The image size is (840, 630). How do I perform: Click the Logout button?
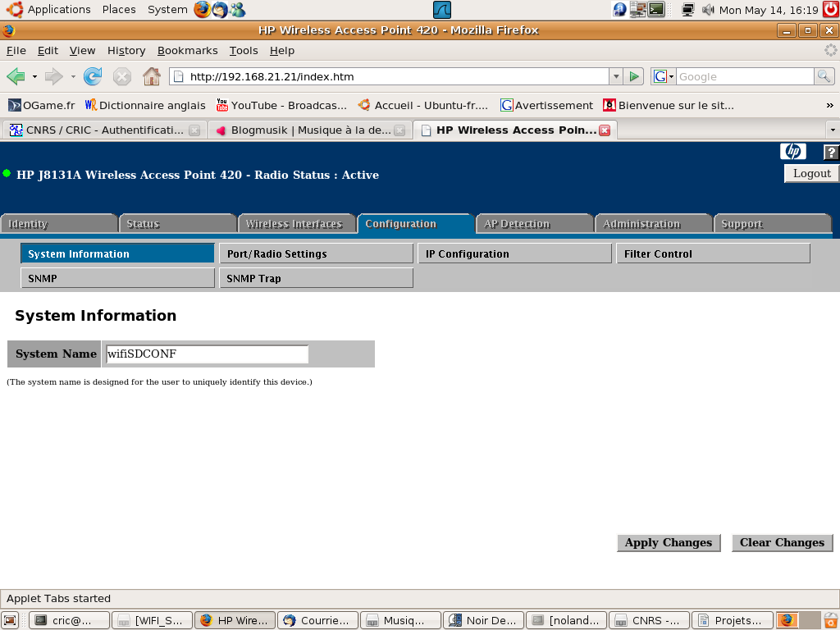811,173
